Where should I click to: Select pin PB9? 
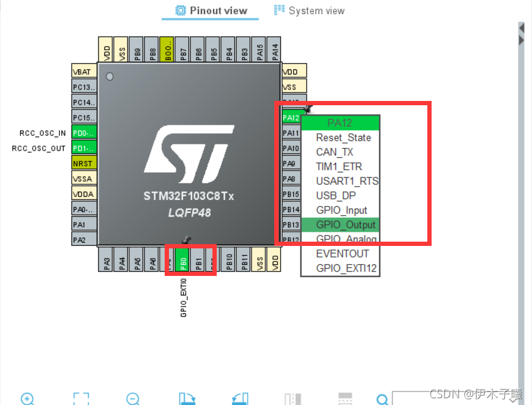pyautogui.click(x=137, y=50)
